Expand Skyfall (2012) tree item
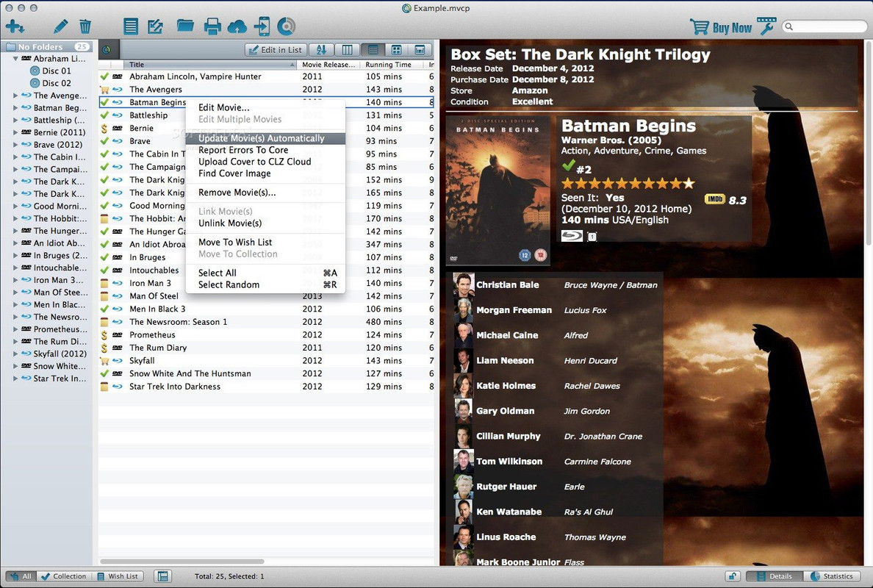Viewport: 873px width, 588px height. pos(15,354)
